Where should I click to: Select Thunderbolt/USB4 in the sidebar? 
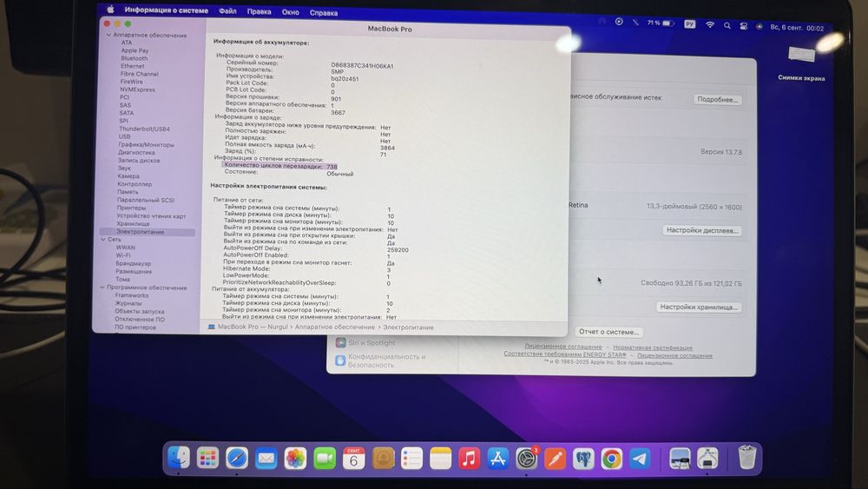point(144,129)
